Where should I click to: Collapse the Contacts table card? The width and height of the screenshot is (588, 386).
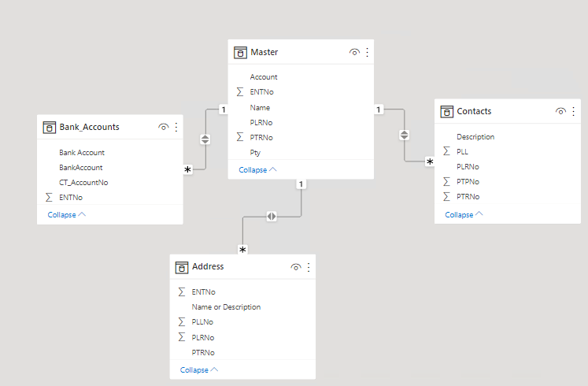[464, 214]
